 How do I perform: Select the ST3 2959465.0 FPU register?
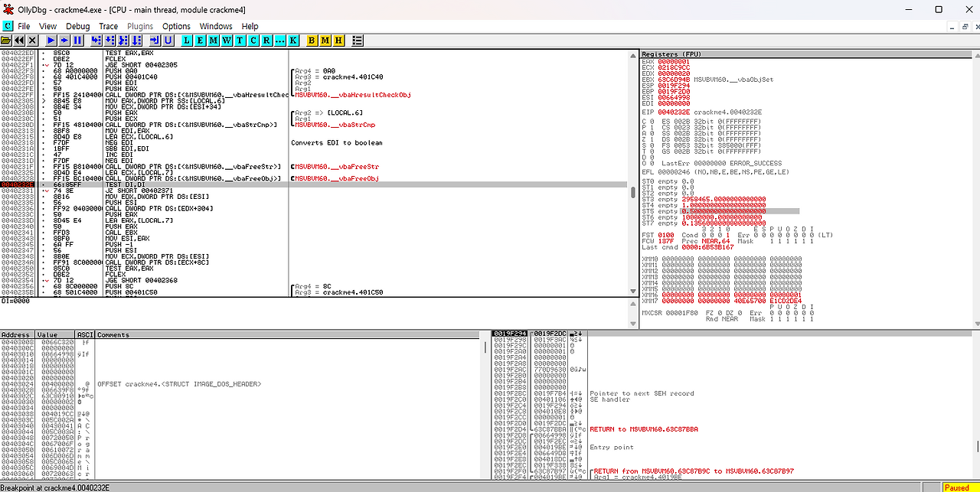[704, 199]
